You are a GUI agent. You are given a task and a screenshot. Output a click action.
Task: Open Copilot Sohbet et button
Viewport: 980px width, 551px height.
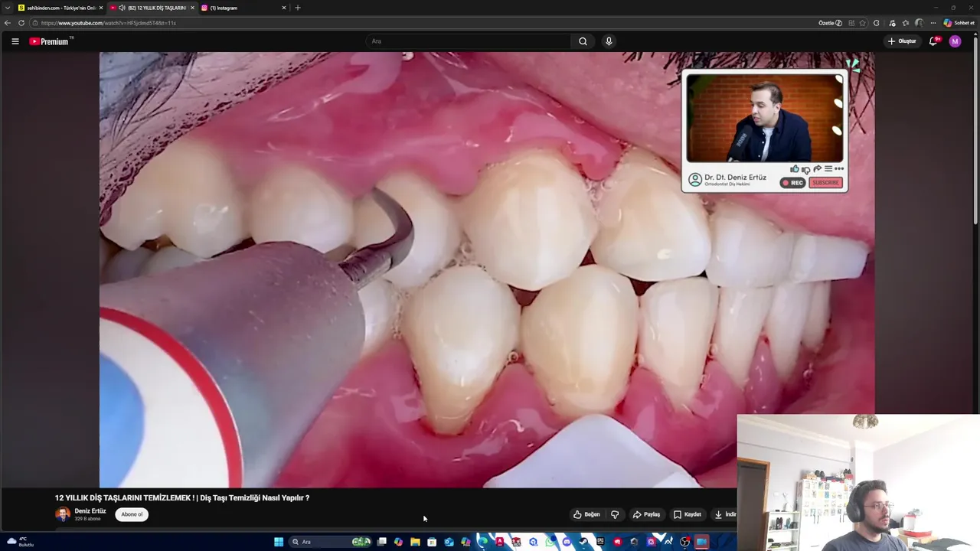point(959,23)
